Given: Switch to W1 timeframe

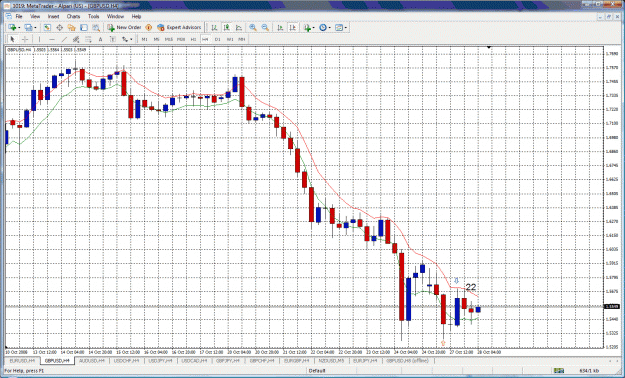Looking at the screenshot, I should [x=230, y=39].
